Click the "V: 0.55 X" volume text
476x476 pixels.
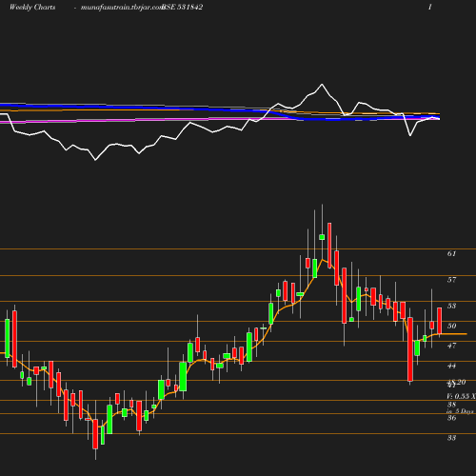pos(461,396)
